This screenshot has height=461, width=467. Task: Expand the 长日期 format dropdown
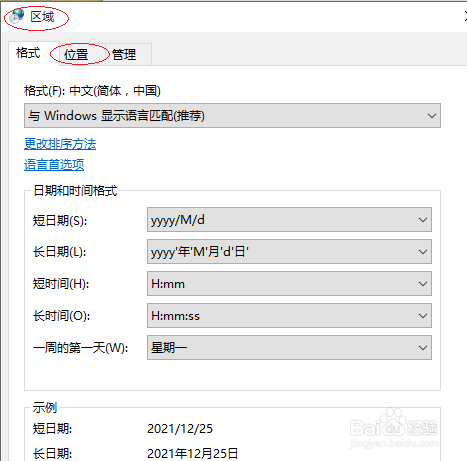(289, 252)
